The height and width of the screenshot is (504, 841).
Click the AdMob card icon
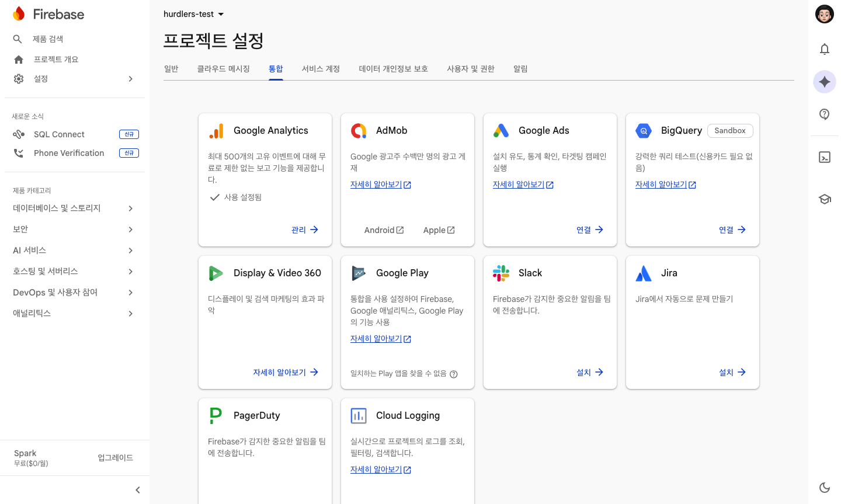point(359,131)
